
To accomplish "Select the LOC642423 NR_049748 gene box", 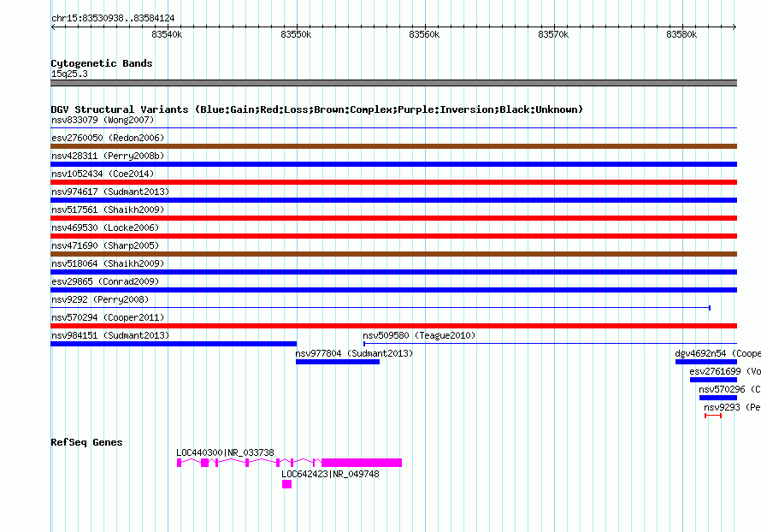I will coord(286,484).
